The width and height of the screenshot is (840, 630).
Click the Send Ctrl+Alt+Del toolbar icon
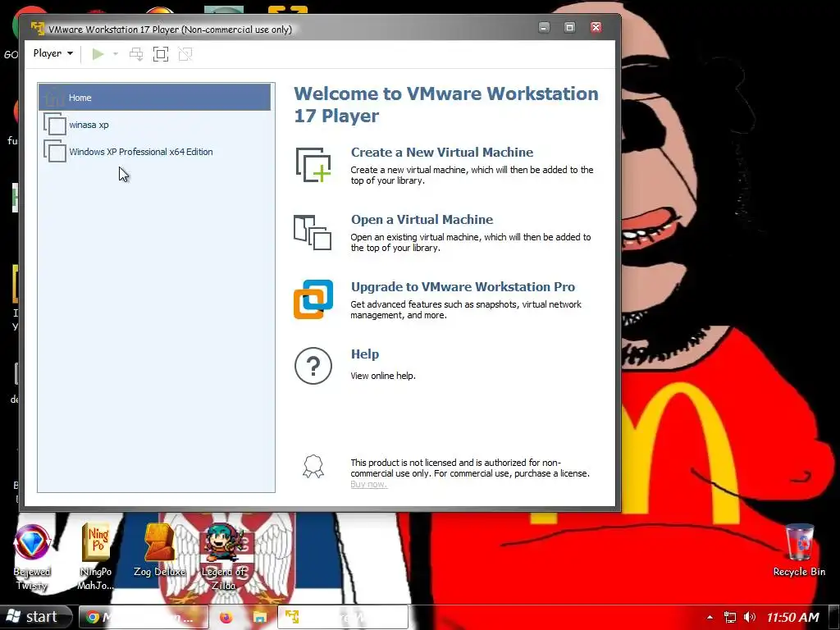137,53
